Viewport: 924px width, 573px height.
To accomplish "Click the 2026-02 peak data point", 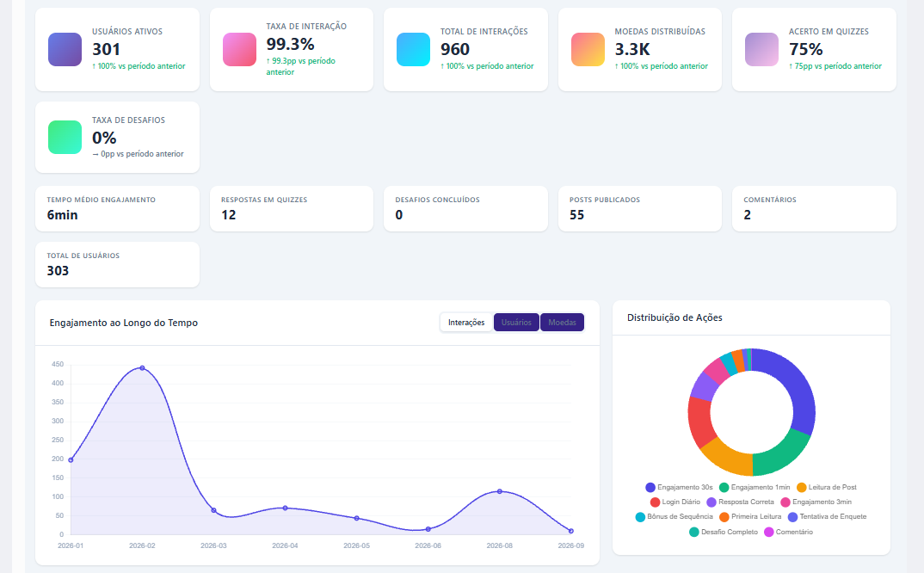I will (x=142, y=368).
